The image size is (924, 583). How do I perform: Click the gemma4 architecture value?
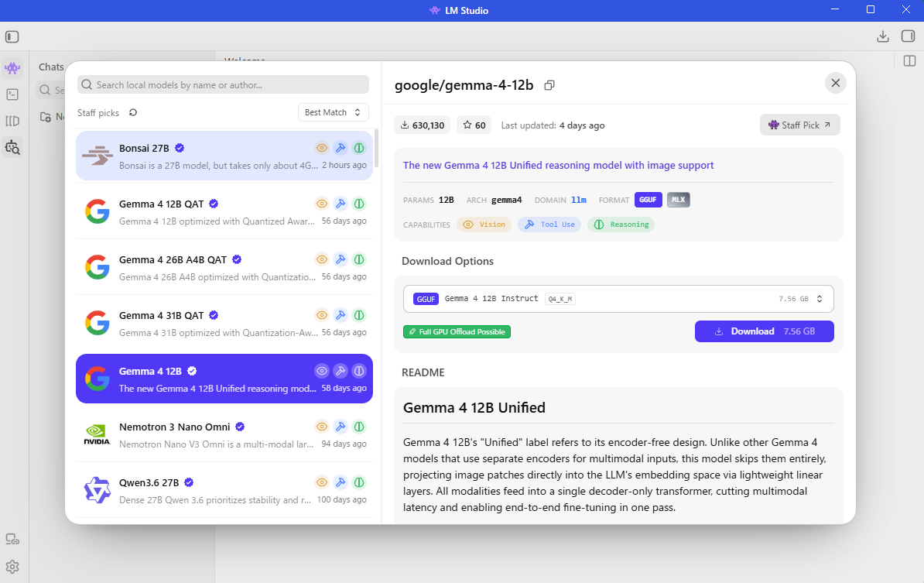[x=507, y=200]
